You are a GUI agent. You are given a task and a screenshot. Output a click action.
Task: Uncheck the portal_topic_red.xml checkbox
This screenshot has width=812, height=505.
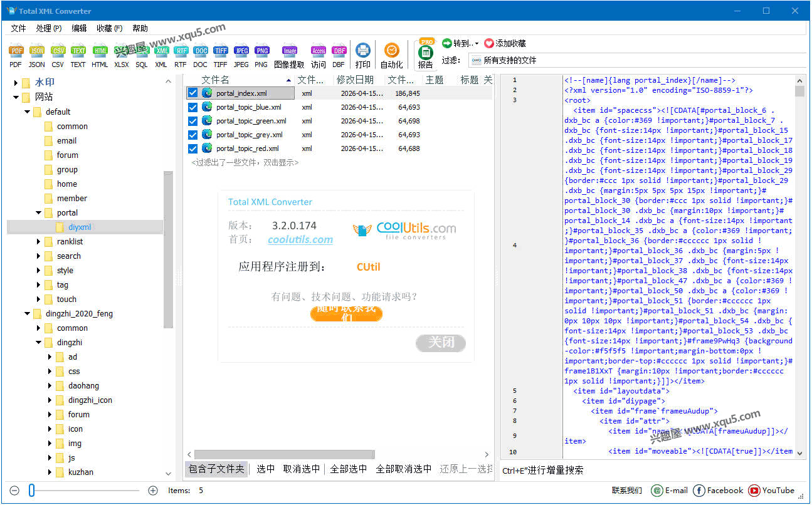(193, 148)
